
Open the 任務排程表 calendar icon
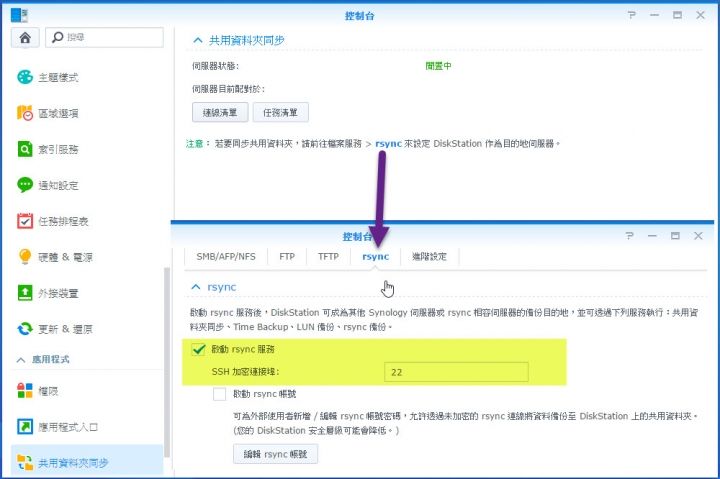(x=25, y=221)
